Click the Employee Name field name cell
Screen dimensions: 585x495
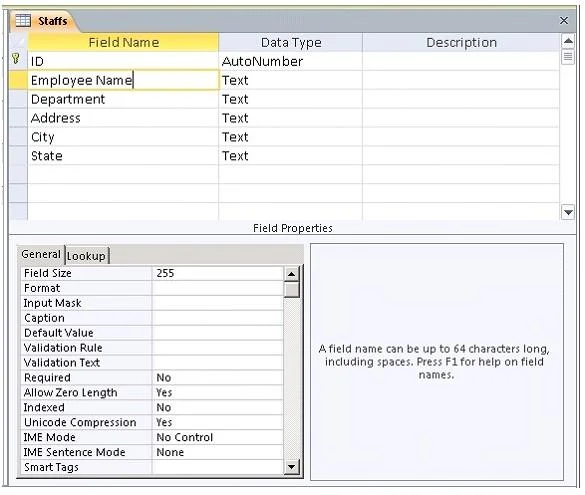click(x=123, y=80)
